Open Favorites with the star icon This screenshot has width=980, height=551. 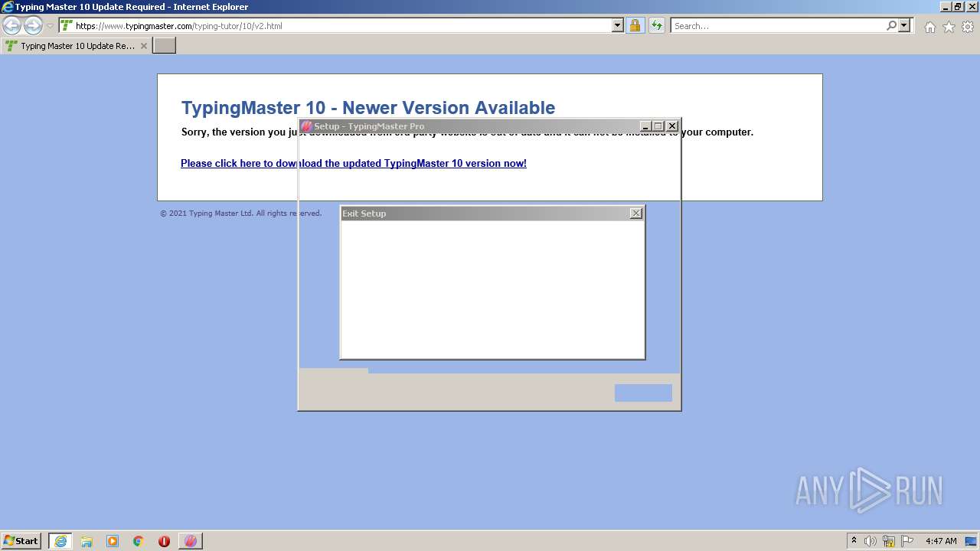pyautogui.click(x=949, y=27)
